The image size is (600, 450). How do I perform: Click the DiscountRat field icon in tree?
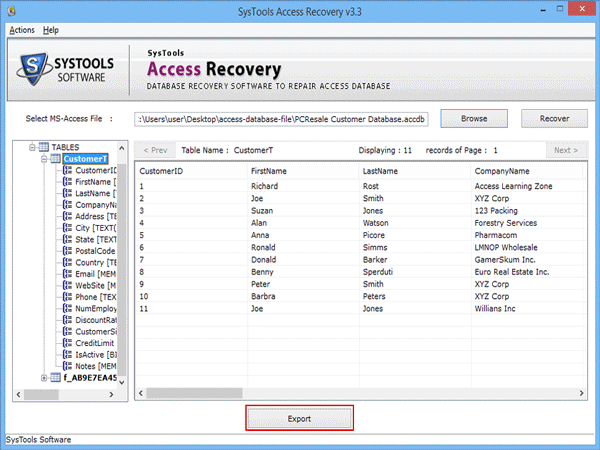[x=67, y=320]
